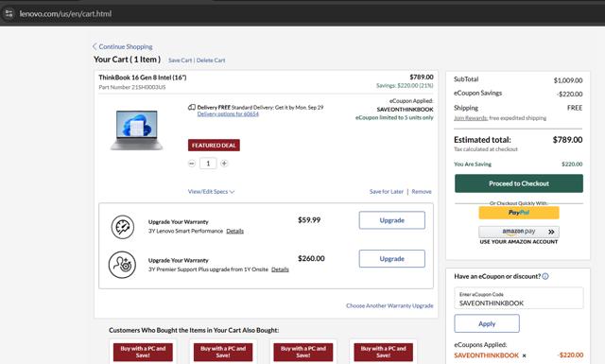The width and height of the screenshot is (605, 364).
Task: Click Choose Another Warranty Upgrade
Action: coord(389,305)
